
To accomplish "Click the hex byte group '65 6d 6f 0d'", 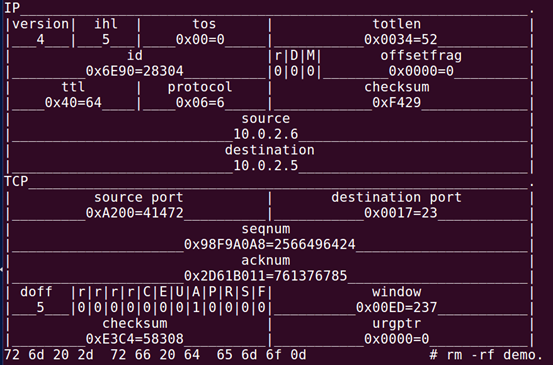I will [x=261, y=355].
